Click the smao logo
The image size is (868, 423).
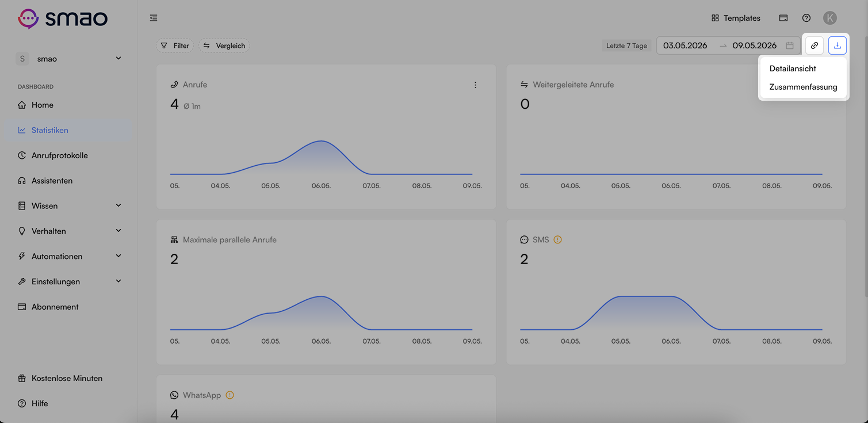tap(63, 18)
